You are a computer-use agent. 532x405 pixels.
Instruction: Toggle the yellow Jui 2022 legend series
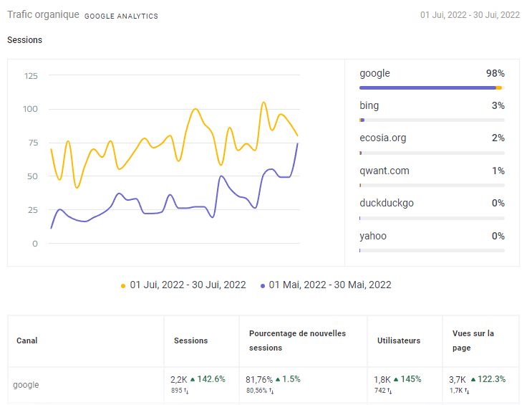click(x=183, y=285)
